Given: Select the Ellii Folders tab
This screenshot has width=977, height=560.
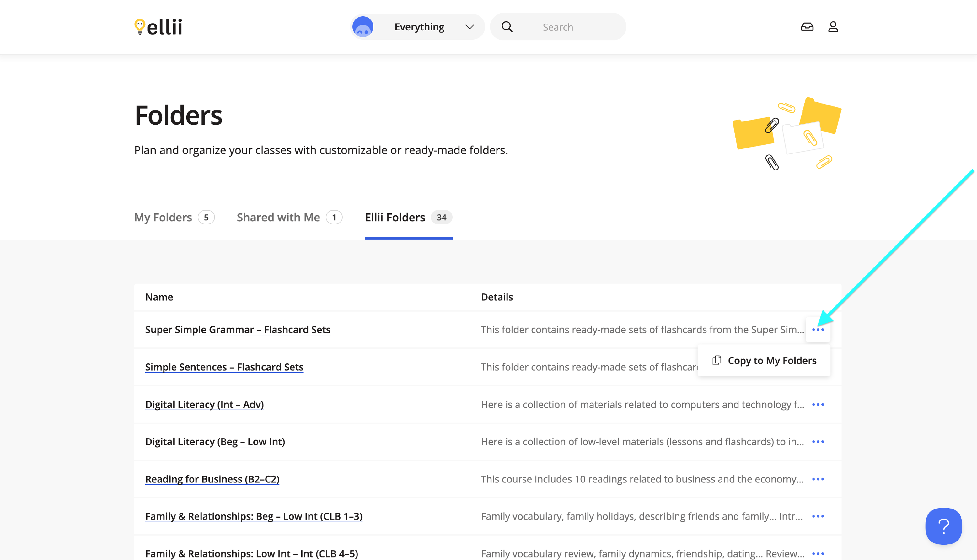Looking at the screenshot, I should (x=395, y=217).
